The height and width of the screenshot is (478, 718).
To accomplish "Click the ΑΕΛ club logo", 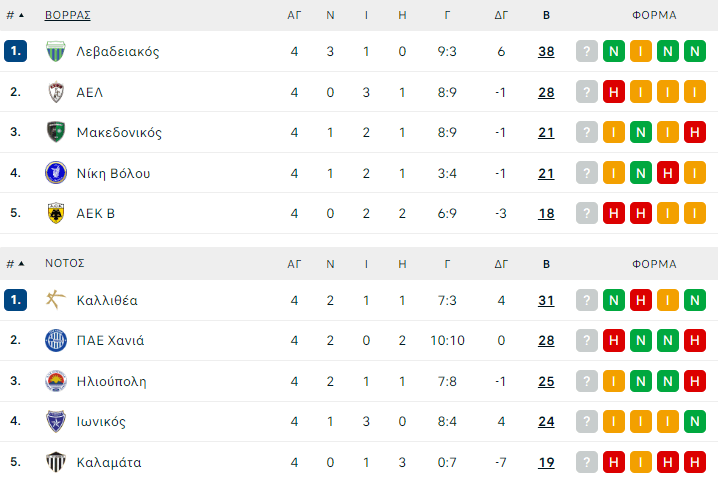I will [x=56, y=92].
